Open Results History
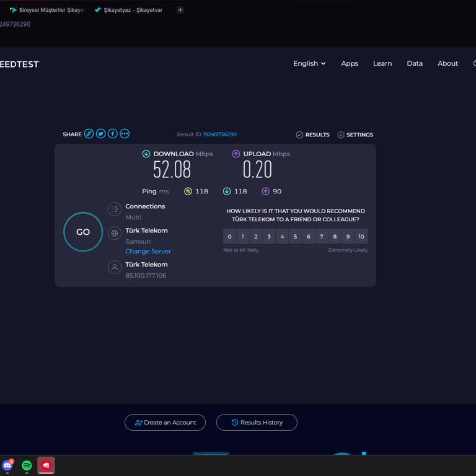476x476 pixels. 257,422
